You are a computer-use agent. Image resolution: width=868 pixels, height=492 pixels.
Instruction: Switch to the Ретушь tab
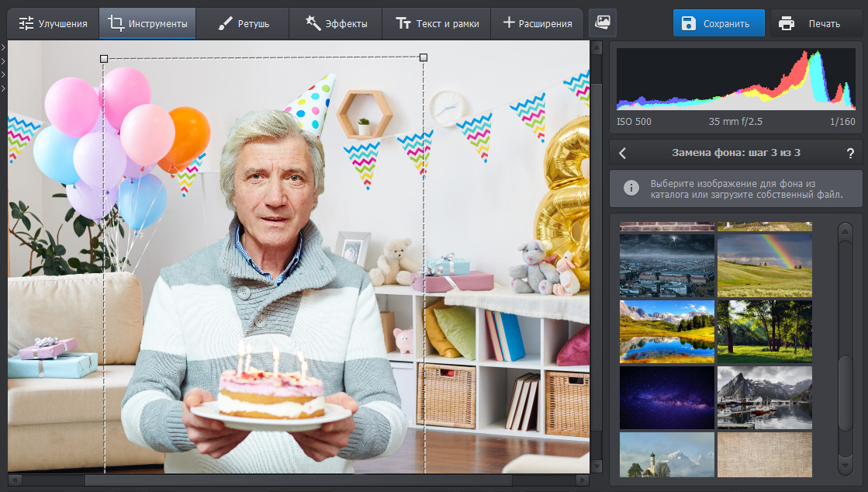(243, 23)
